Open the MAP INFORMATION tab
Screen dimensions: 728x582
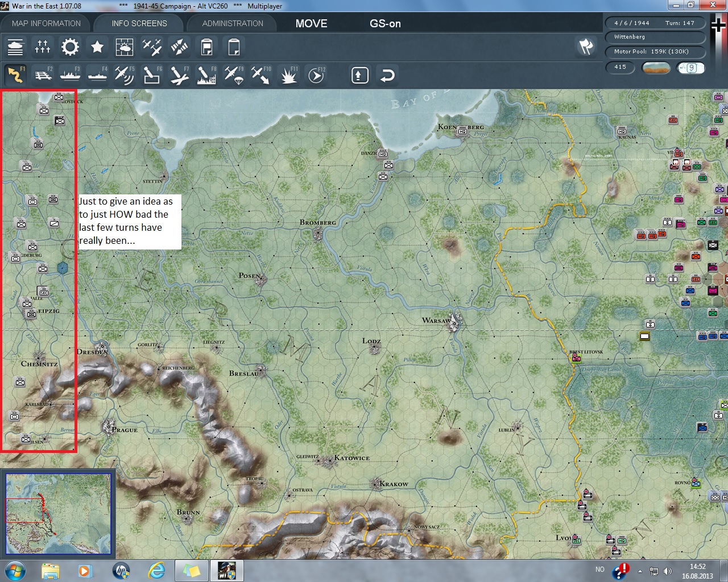(46, 23)
